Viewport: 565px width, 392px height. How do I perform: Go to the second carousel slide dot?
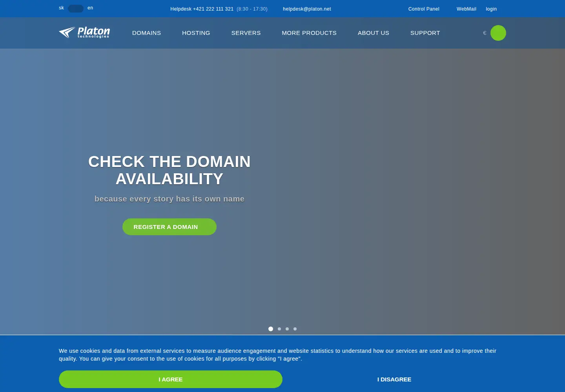coord(279,329)
